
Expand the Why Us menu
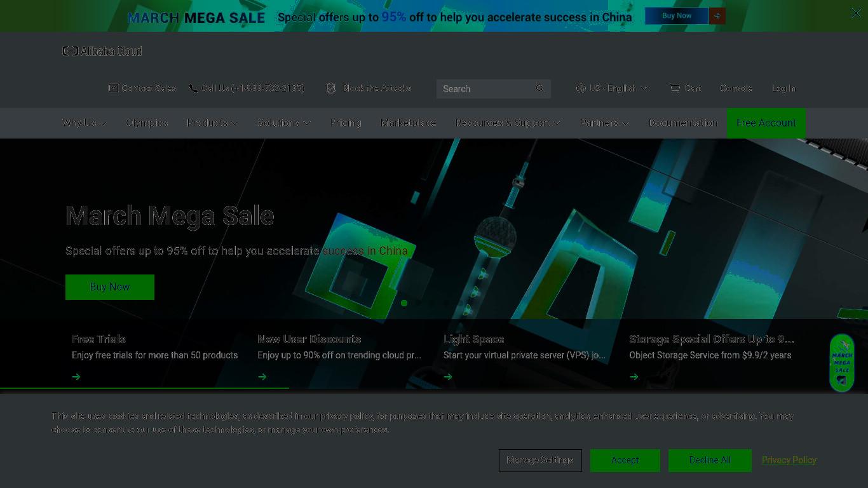[85, 123]
